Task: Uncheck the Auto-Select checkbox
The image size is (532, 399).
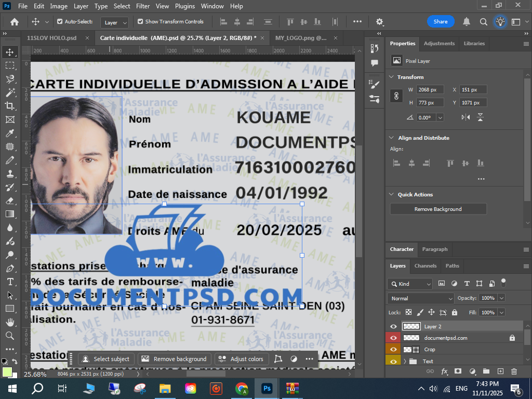Action: click(x=60, y=22)
